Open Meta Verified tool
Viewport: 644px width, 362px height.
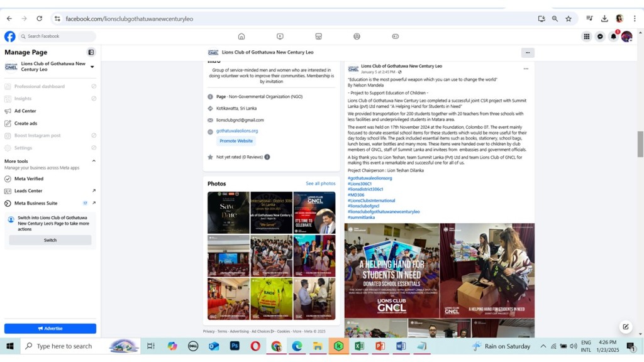(50, 178)
